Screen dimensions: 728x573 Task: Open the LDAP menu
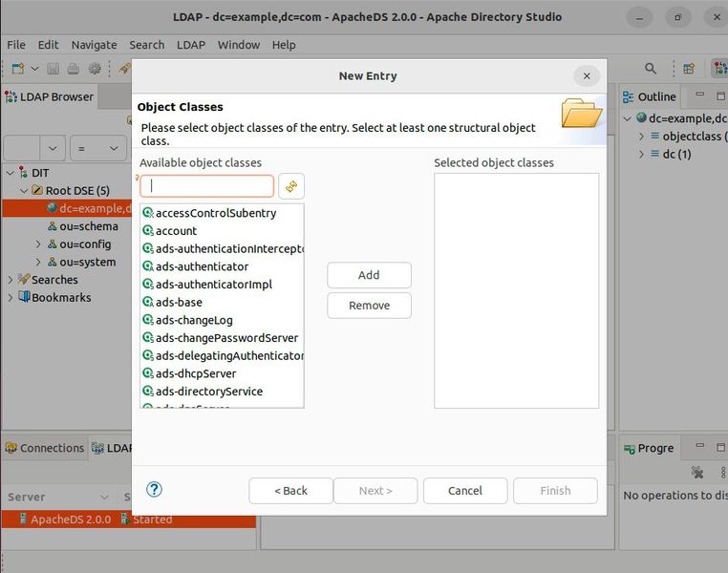coord(191,45)
